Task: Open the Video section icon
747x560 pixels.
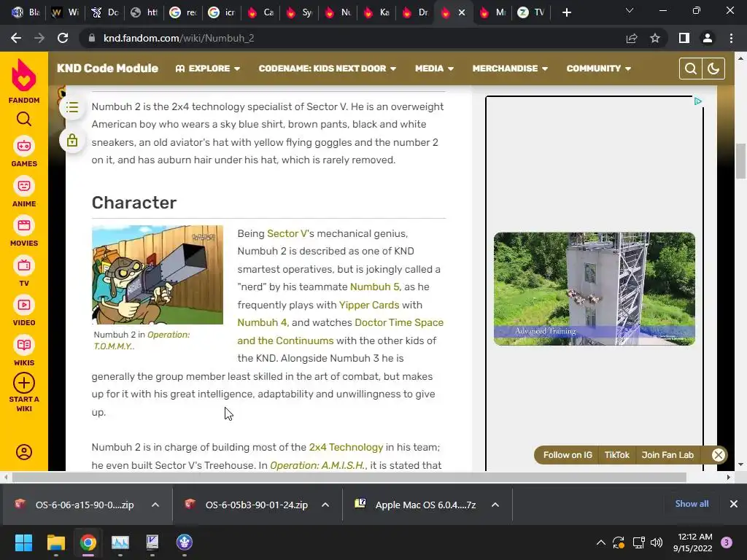Action: 24,305
